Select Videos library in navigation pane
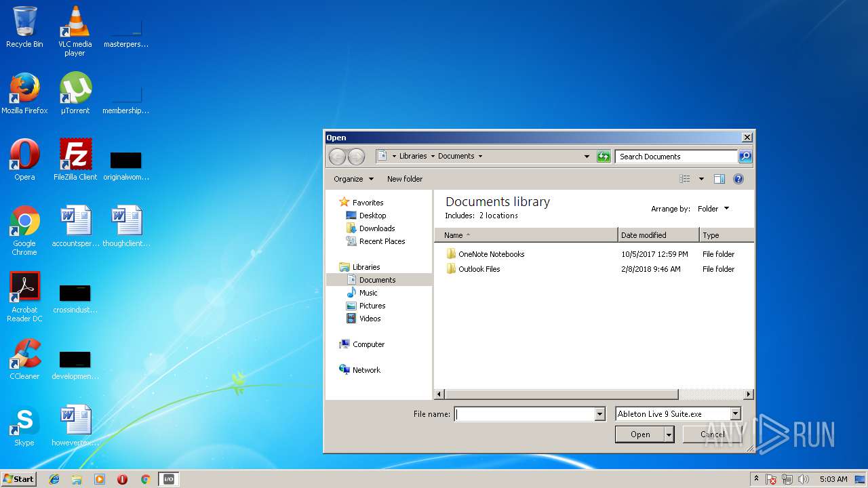This screenshot has width=868, height=488. 370,319
